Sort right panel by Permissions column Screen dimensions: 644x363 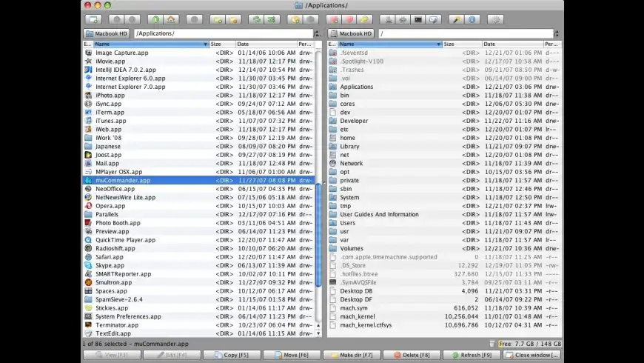tap(552, 44)
